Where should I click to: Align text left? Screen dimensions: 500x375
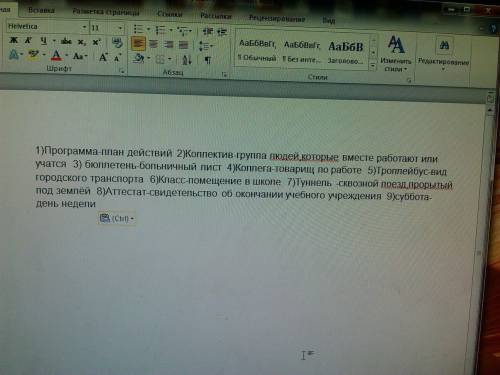(138, 44)
